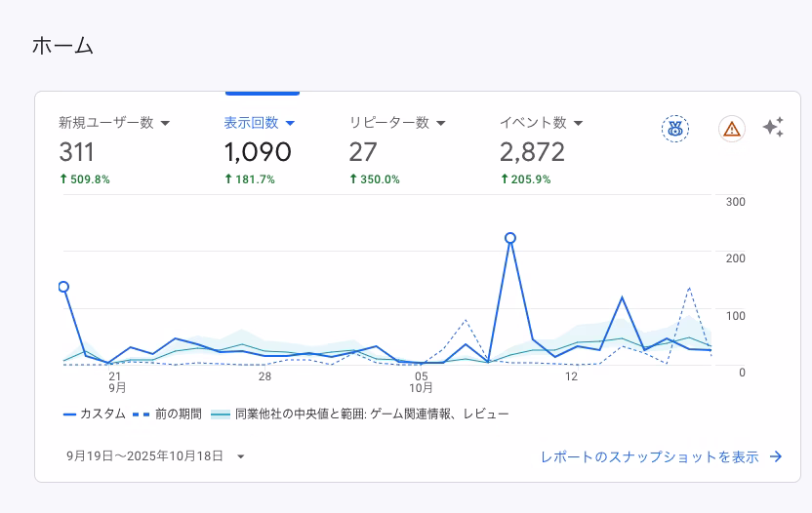Open the benchmarking medal icon

(674, 128)
